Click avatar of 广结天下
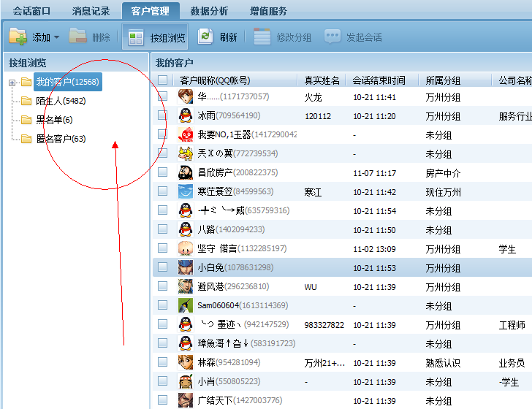 186,400
